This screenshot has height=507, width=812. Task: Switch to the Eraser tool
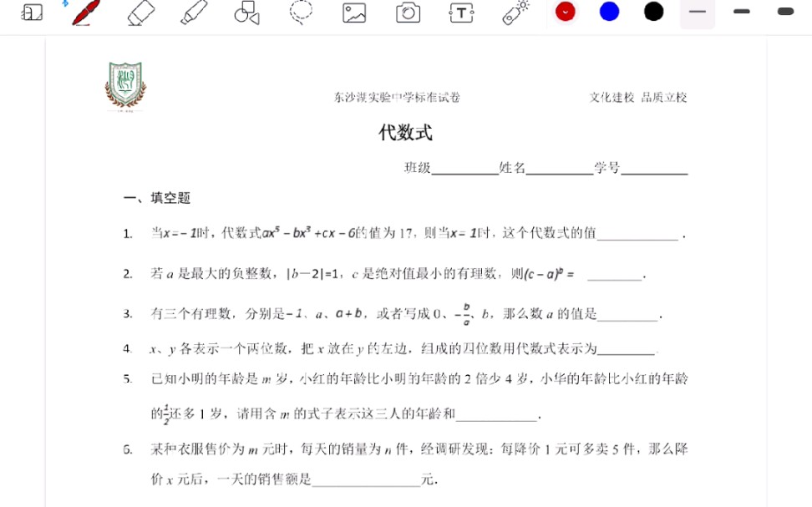[140, 13]
